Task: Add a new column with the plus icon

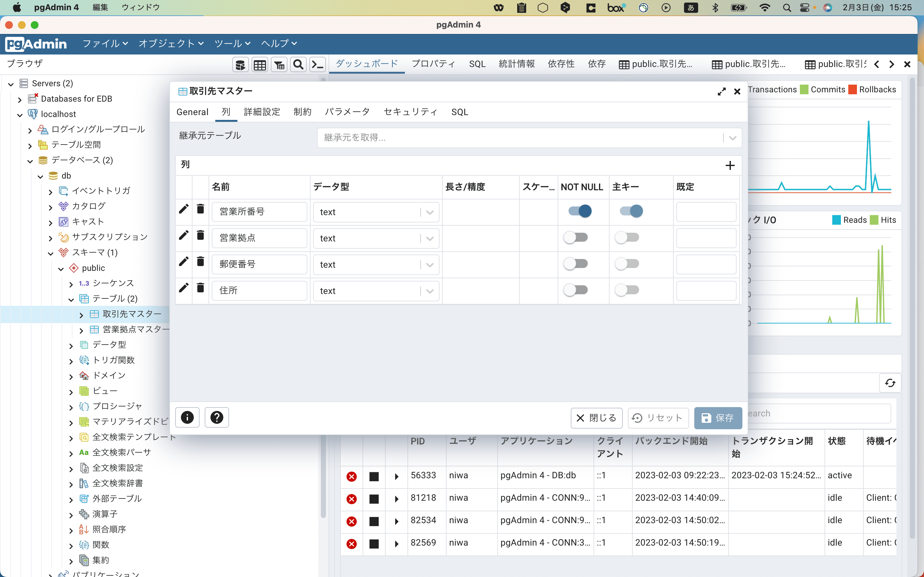Action: [730, 165]
